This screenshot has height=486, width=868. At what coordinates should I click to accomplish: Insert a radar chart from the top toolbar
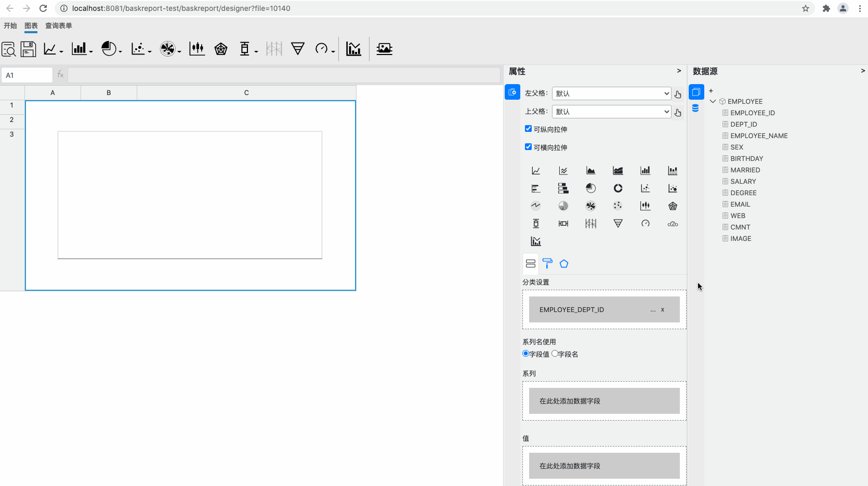pos(221,49)
